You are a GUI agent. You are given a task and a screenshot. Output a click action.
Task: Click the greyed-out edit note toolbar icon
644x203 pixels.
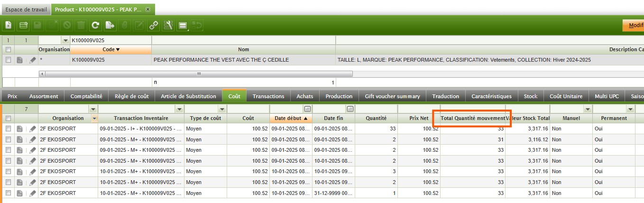click(x=139, y=25)
